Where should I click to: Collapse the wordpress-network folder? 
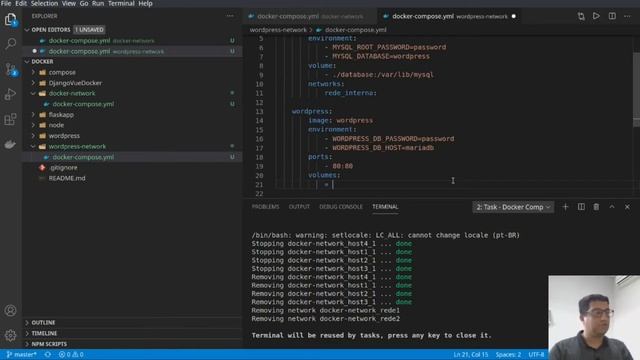pyautogui.click(x=33, y=147)
